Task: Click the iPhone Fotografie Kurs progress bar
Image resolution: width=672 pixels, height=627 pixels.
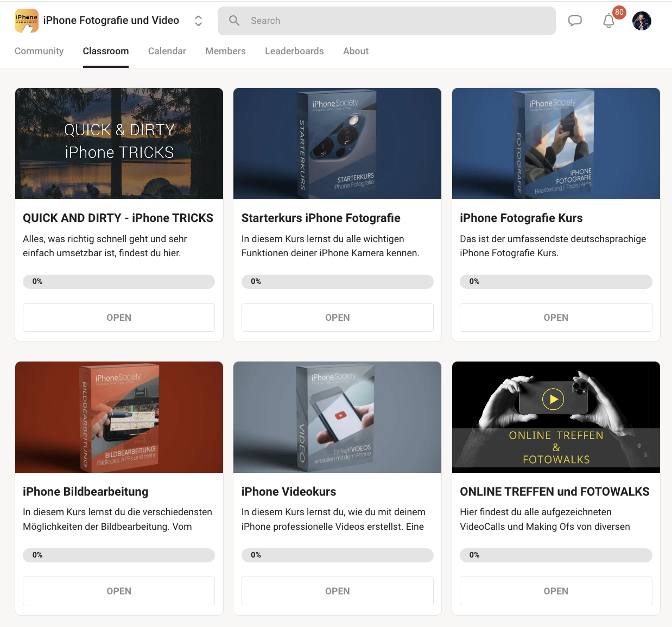Action: pyautogui.click(x=556, y=282)
